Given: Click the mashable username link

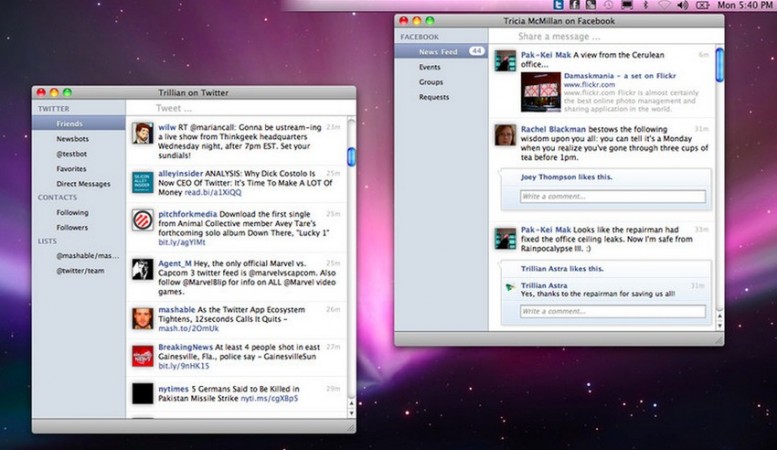Looking at the screenshot, I should (x=176, y=310).
